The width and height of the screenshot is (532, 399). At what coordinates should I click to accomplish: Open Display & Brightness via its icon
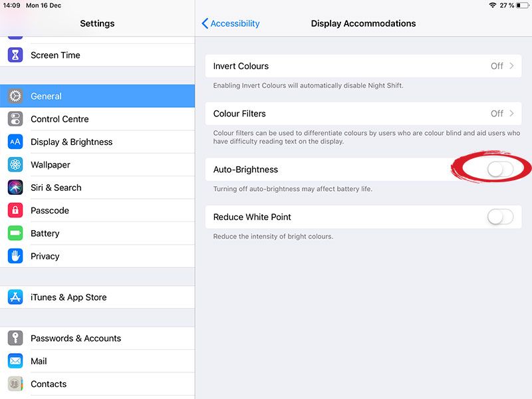[x=15, y=142]
